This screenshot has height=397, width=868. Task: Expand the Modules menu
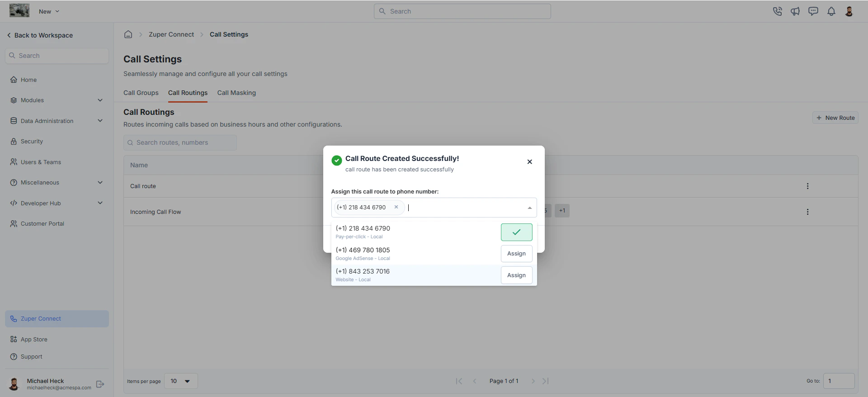point(57,100)
